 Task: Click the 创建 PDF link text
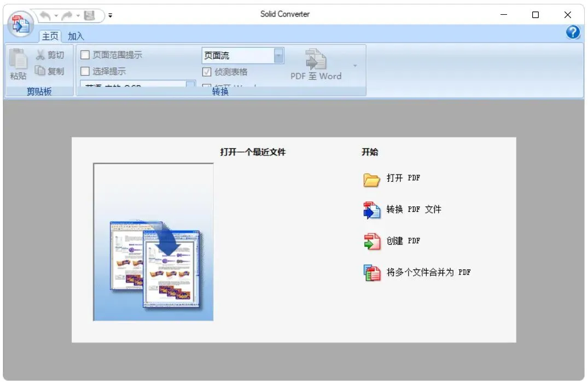(404, 241)
